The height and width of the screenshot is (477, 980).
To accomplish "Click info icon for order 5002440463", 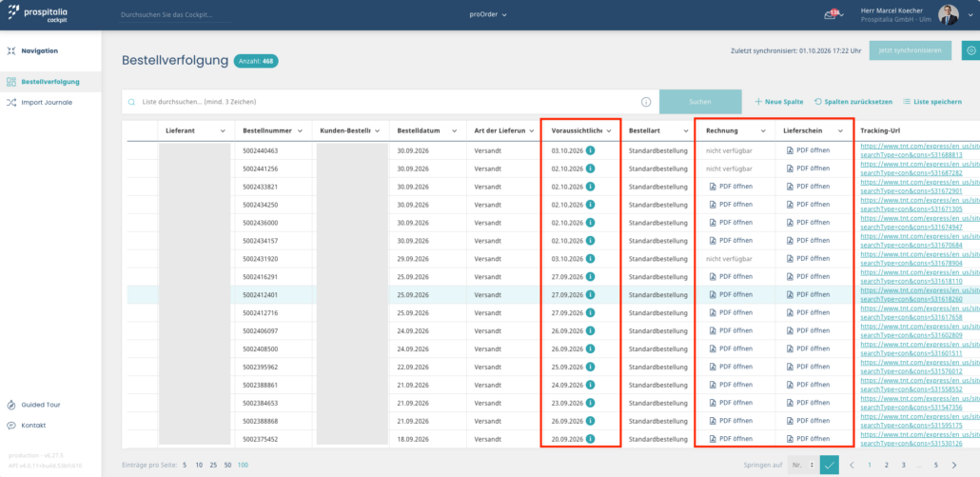I will 591,150.
